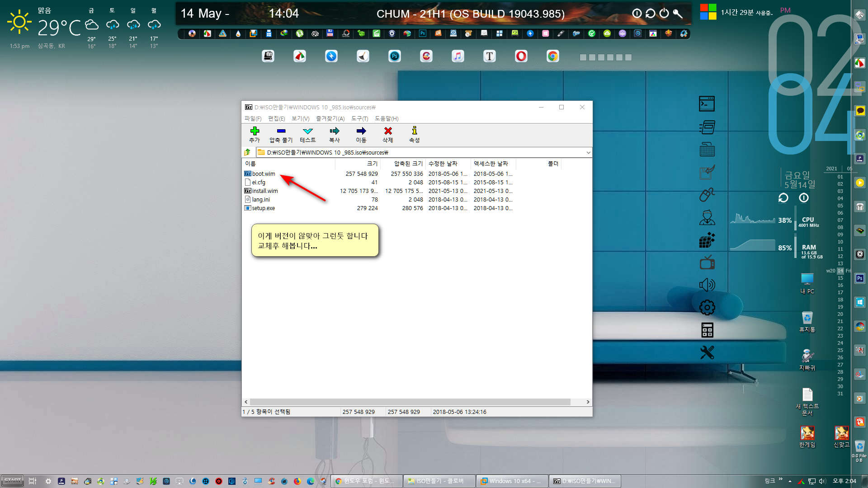The image size is (868, 488).
Task: Open the 새 텍스트 문서 desktop file
Action: pyautogui.click(x=807, y=401)
